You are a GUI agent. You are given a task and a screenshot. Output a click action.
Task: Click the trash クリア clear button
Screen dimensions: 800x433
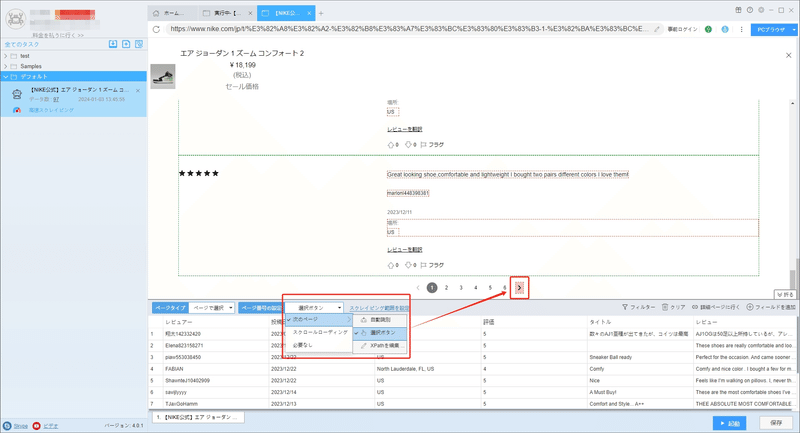coord(673,307)
